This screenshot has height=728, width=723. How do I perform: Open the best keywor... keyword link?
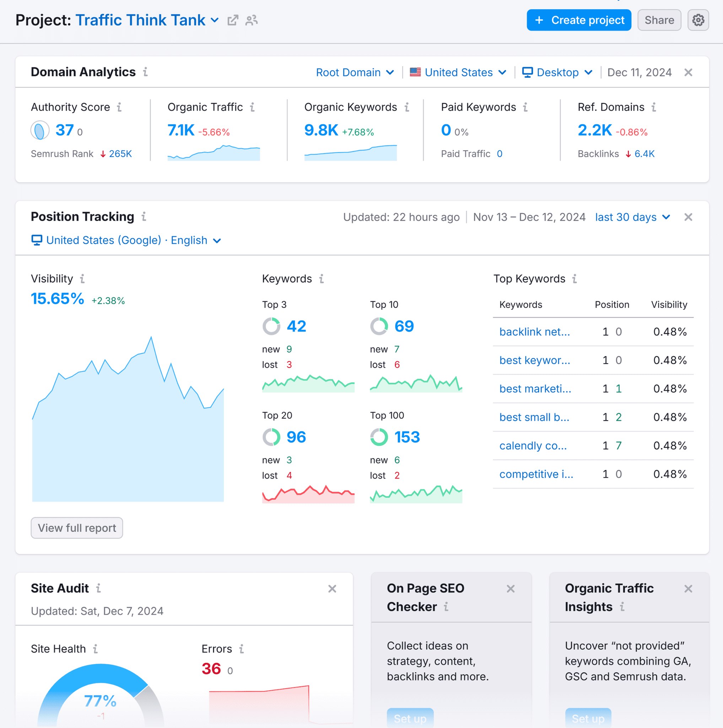[535, 360]
